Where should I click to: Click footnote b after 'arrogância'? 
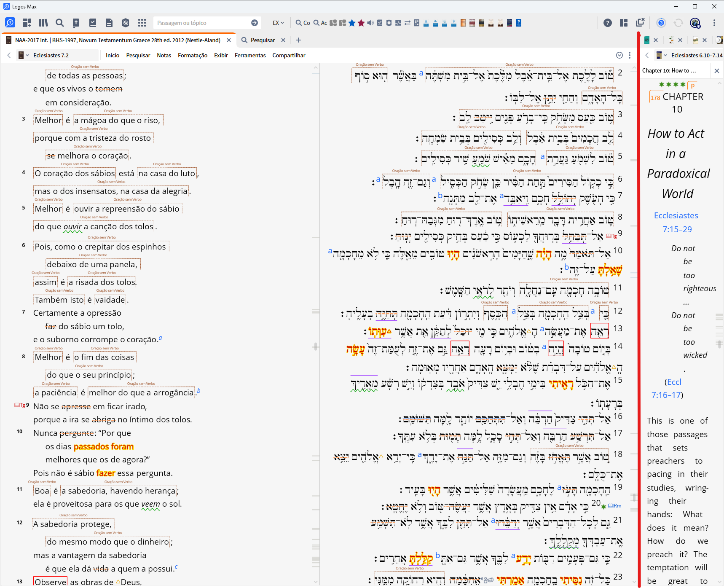click(x=198, y=391)
